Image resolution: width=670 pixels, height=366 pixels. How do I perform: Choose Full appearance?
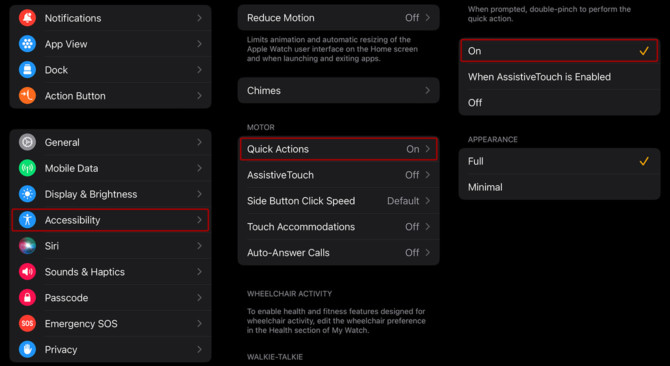559,161
